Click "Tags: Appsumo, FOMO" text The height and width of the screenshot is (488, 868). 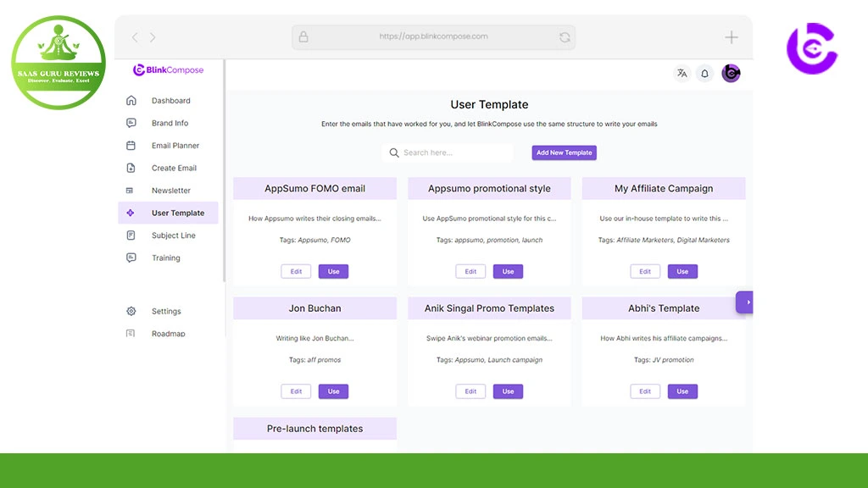[315, 240]
